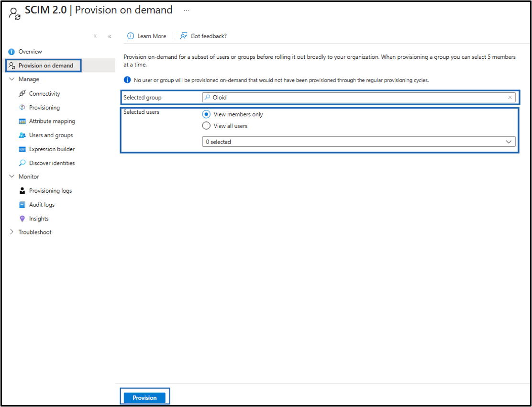The image size is (532, 407).
Task: Click inside the Selected group search field
Action: [359, 98]
